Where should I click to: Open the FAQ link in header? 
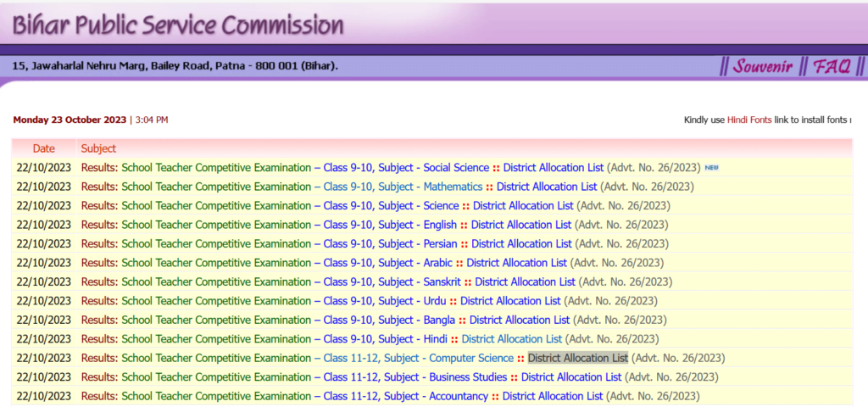point(832,67)
